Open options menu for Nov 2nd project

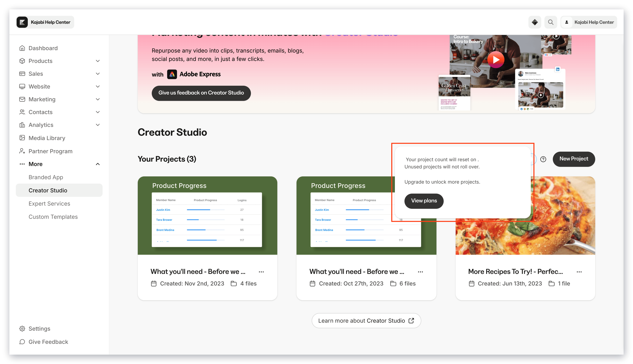[x=261, y=272]
